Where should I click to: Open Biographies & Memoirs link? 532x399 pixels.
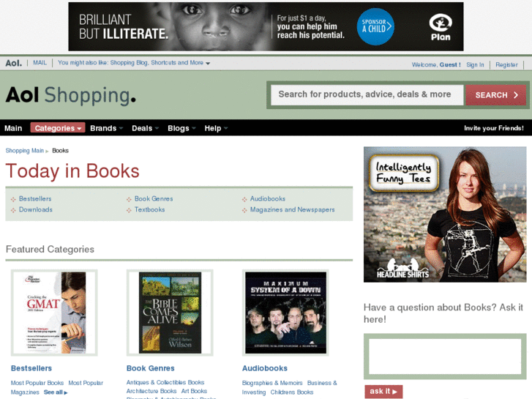pyautogui.click(x=272, y=383)
